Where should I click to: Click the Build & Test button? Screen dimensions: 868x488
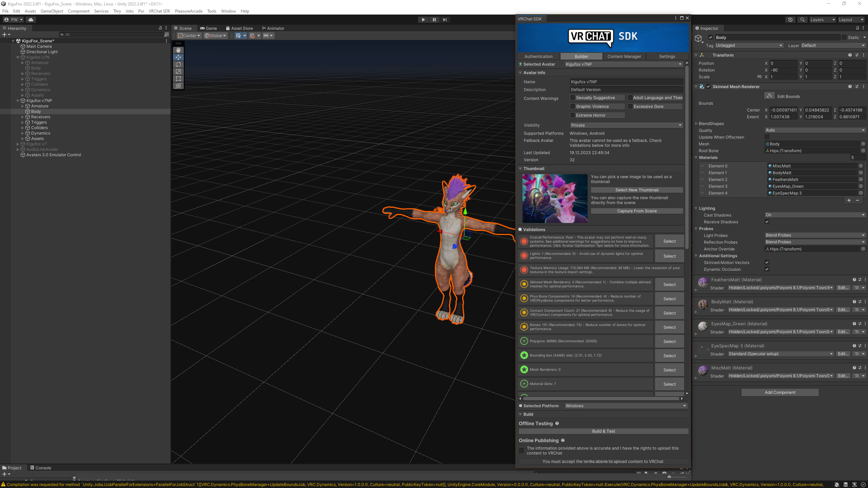pos(603,431)
